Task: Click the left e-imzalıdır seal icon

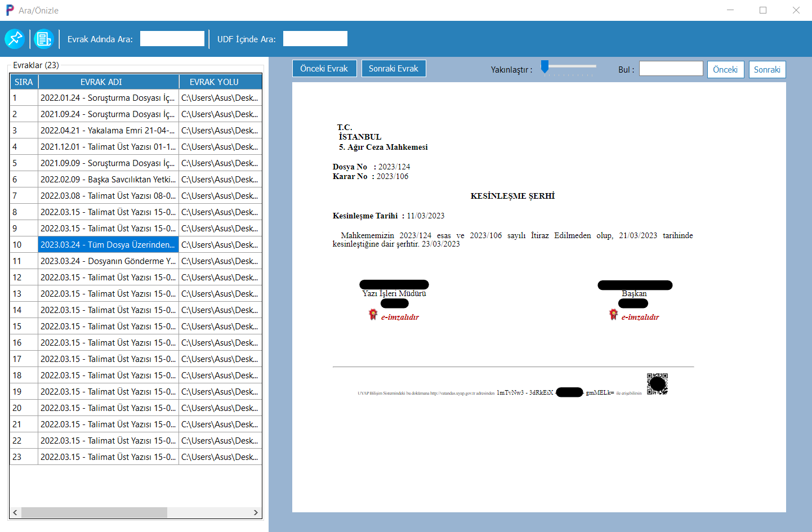Action: [x=373, y=315]
